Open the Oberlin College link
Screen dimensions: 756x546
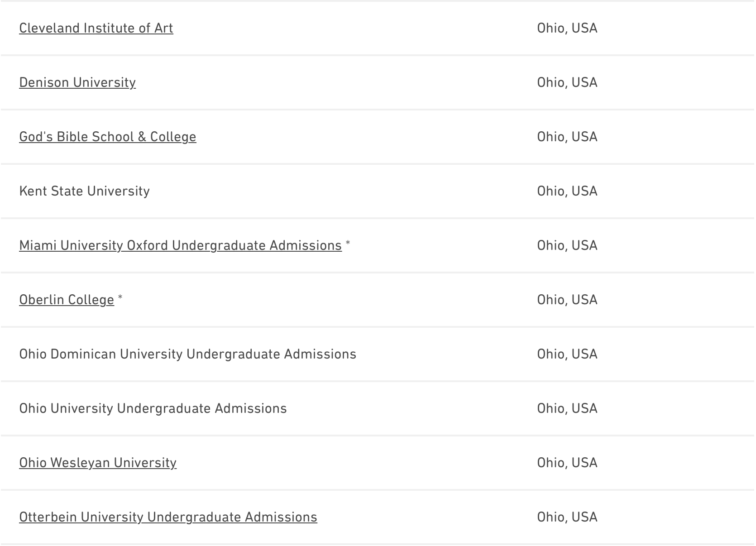[67, 300]
